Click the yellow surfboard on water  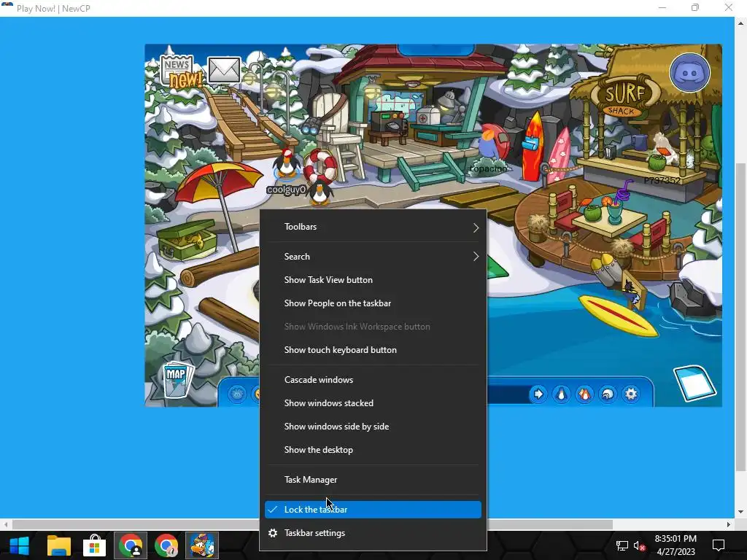point(619,315)
